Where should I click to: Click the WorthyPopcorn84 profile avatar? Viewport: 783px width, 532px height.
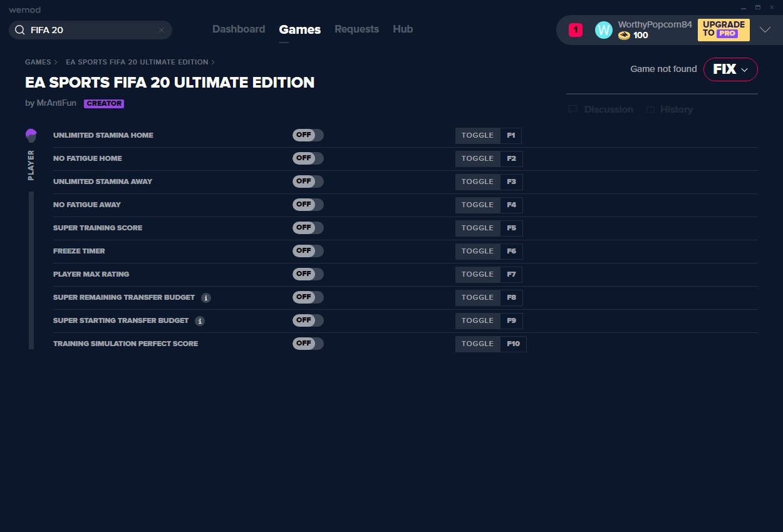pyautogui.click(x=603, y=30)
